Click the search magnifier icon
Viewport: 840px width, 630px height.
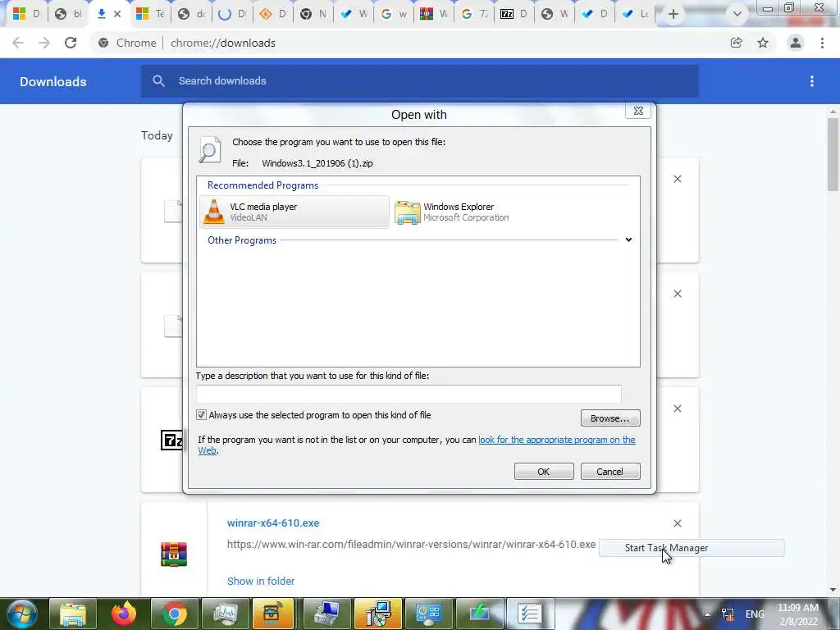click(158, 81)
